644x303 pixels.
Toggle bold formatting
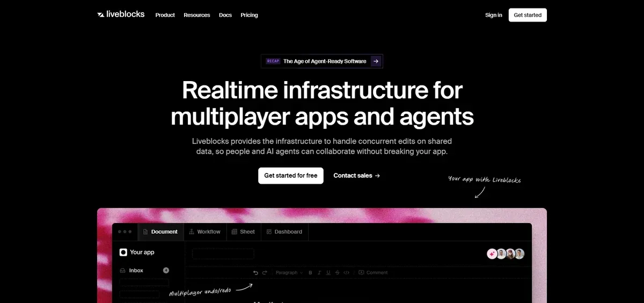pyautogui.click(x=311, y=272)
